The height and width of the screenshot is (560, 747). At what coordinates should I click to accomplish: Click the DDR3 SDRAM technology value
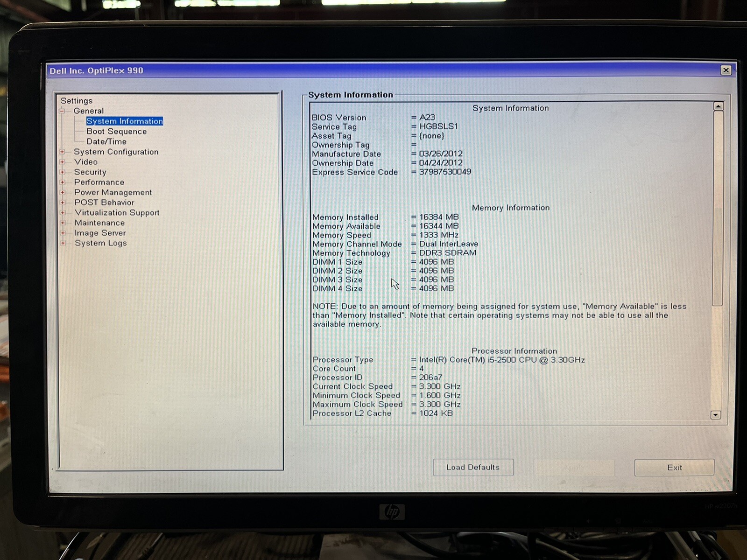click(448, 252)
